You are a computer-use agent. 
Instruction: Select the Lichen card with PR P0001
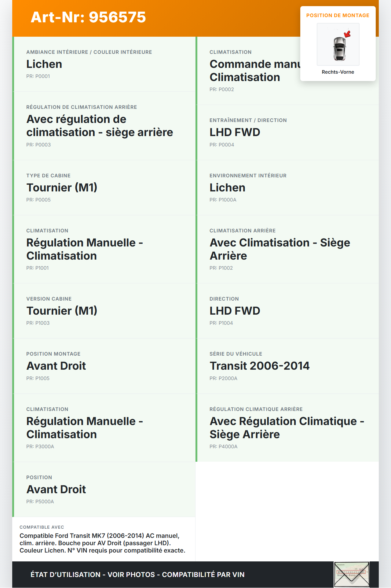pos(104,64)
